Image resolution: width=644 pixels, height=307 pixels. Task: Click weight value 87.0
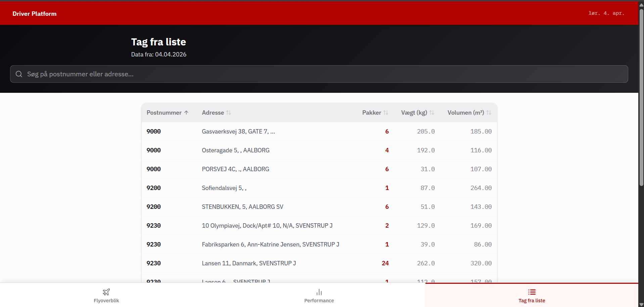point(428,188)
